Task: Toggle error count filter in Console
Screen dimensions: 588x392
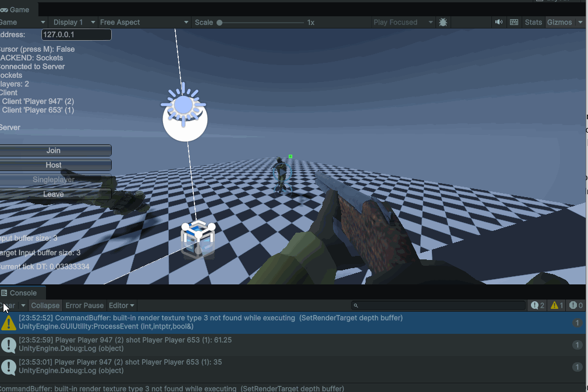Action: [x=576, y=305]
